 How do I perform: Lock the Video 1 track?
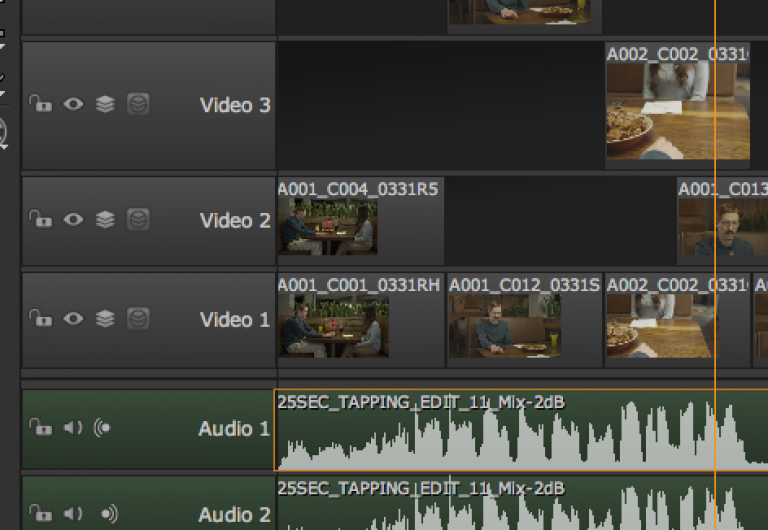[x=40, y=319]
